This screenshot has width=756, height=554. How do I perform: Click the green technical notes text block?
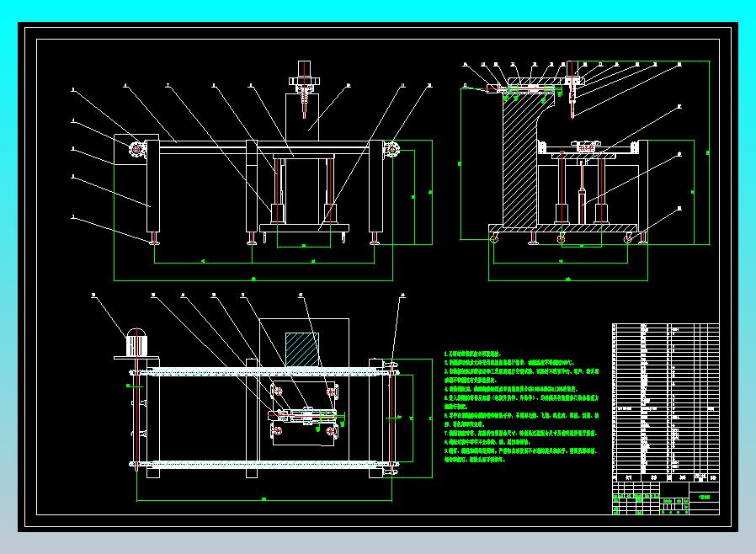tap(521, 407)
